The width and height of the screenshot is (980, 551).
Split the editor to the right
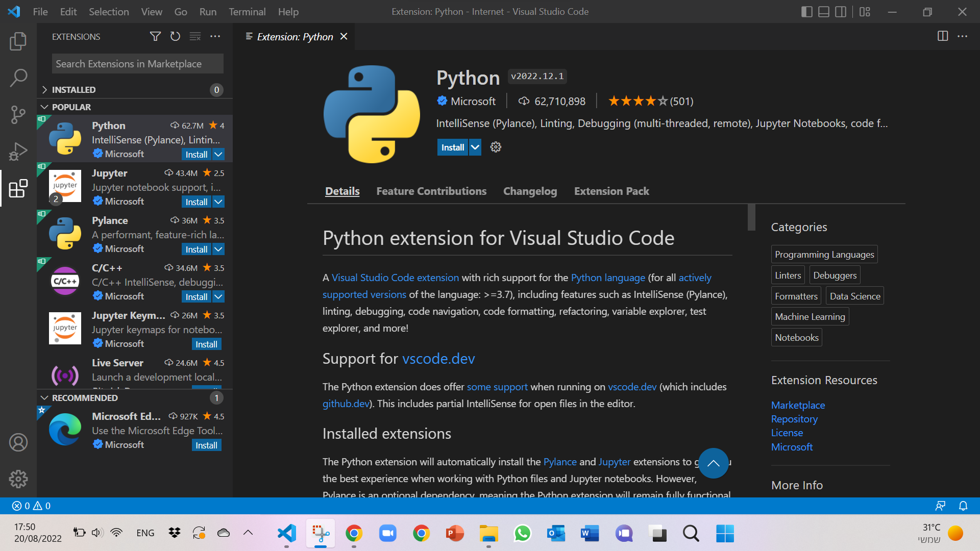[943, 36]
